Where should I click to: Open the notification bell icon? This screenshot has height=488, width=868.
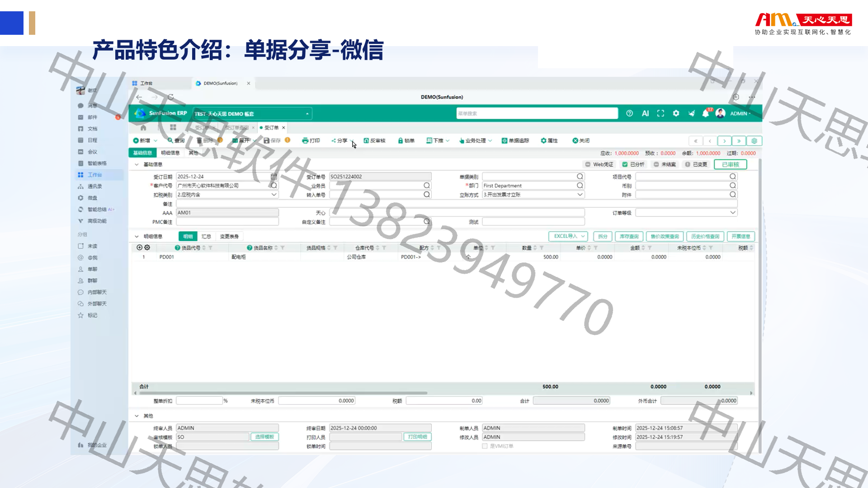(x=706, y=113)
